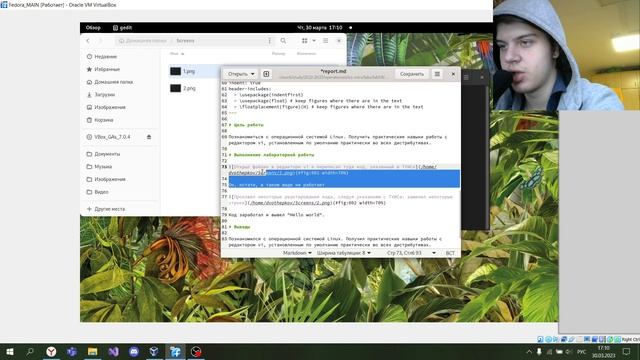Open gedit hamburger menu
Image resolution: width=640 pixels, height=360 pixels.
pos(437,74)
